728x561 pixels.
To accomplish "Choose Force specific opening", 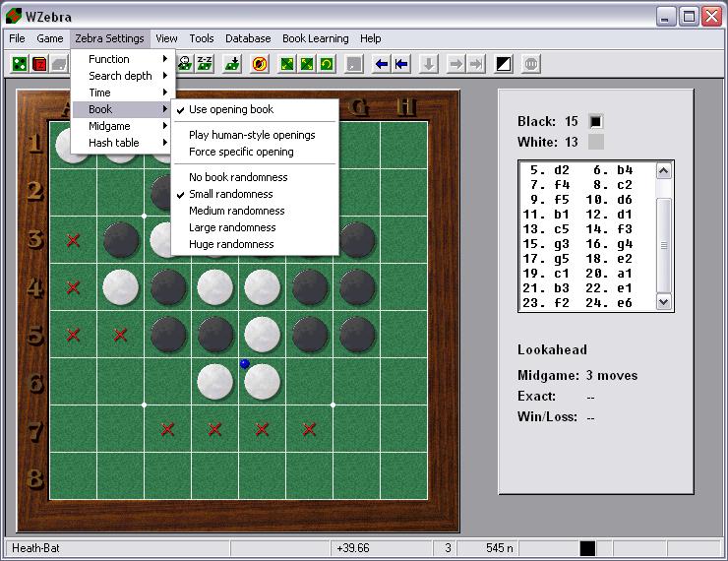I will 255,152.
